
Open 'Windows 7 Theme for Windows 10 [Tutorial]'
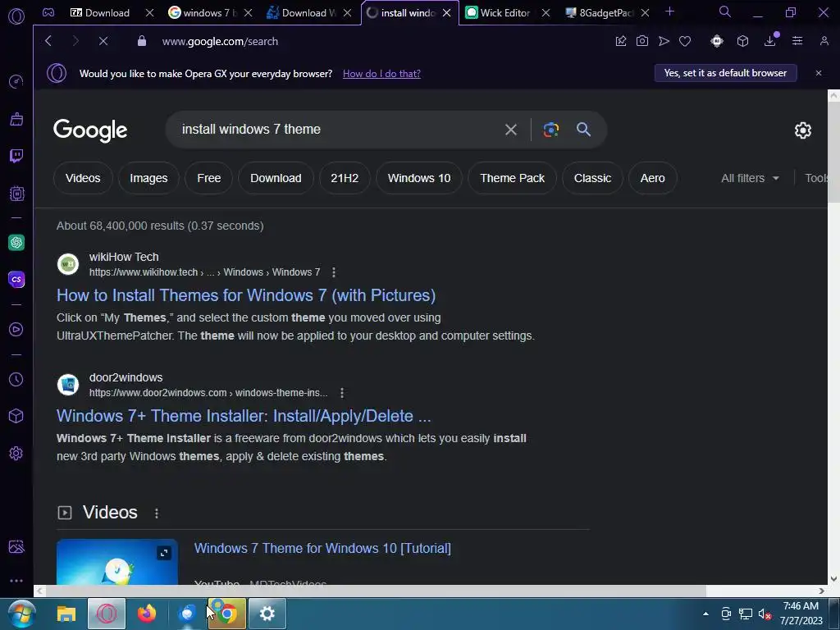click(x=322, y=548)
